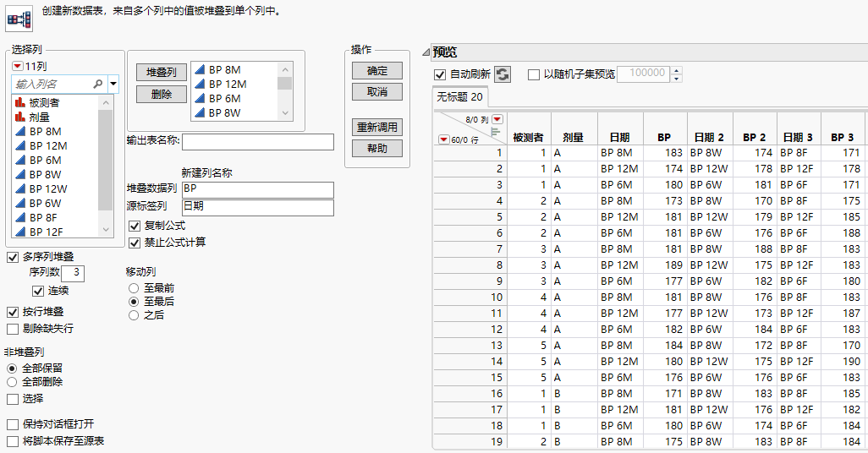Increase the random subset size spinner
Viewport: 868px width, 453px height.
pos(677,70)
